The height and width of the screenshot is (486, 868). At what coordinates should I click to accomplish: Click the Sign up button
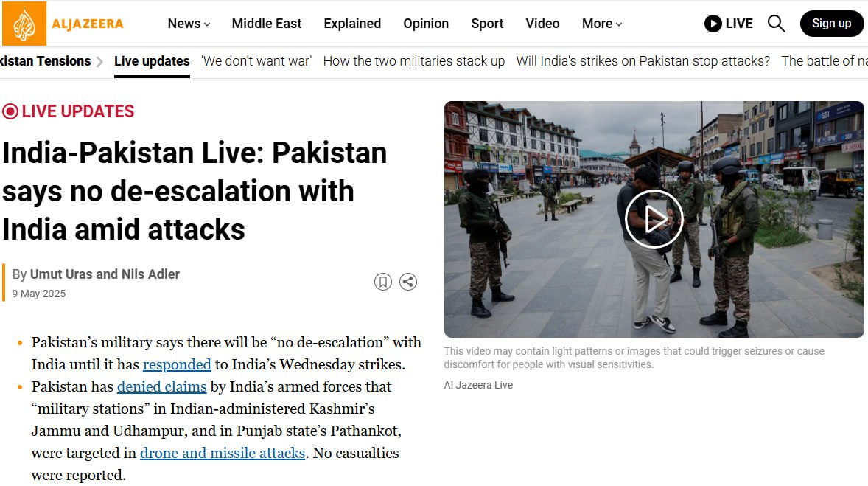pyautogui.click(x=831, y=24)
